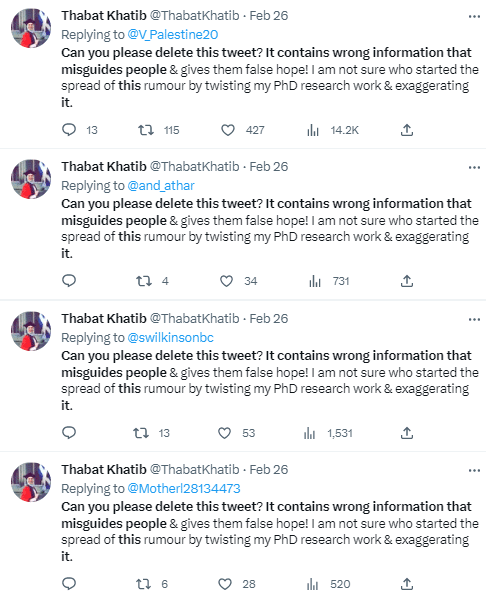Open the @and_athar profile link

pyautogui.click(x=161, y=185)
